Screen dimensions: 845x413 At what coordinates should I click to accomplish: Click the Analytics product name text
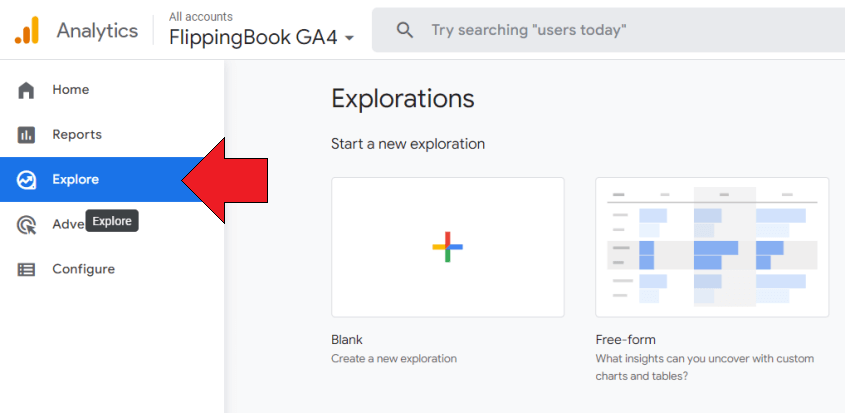(x=98, y=30)
